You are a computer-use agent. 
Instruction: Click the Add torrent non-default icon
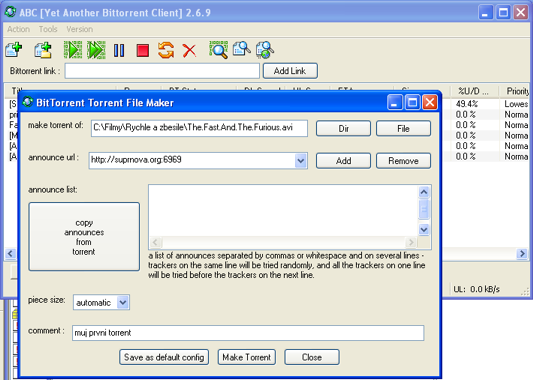pyautogui.click(x=43, y=50)
